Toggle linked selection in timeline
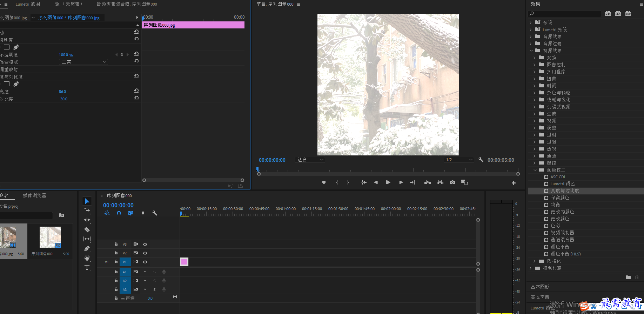Screen dimensions: 644x314 pyautogui.click(x=131, y=213)
